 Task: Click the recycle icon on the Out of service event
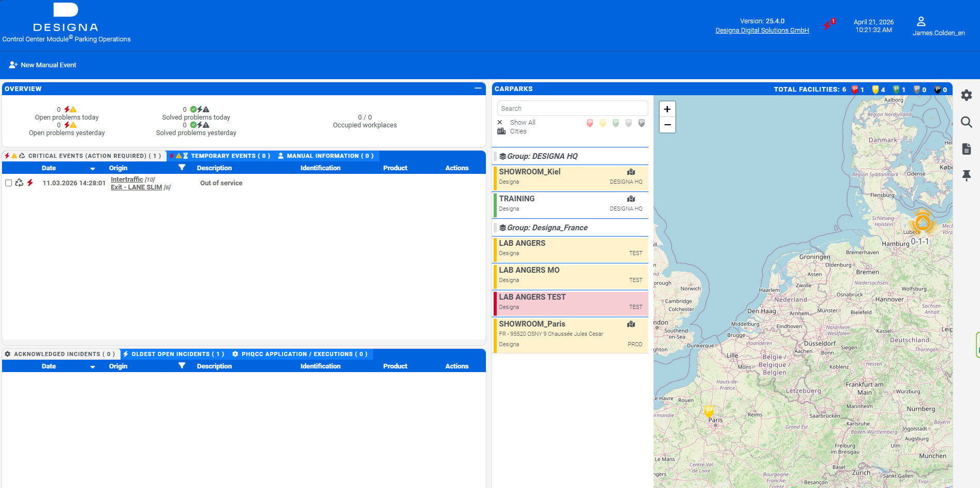coord(19,183)
